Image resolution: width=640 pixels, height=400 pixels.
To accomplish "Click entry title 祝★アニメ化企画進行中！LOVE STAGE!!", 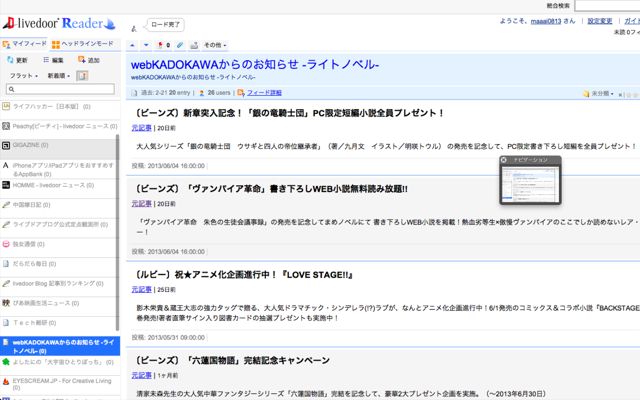I will [x=244, y=275].
